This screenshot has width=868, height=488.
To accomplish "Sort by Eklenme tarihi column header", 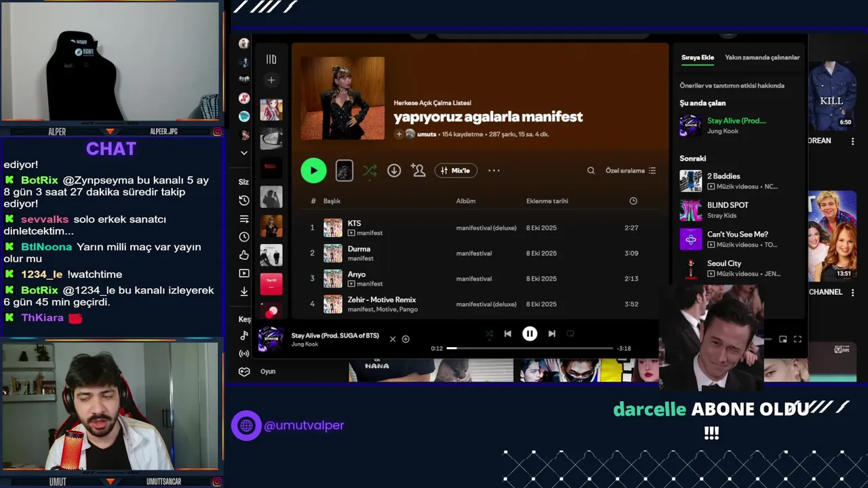I will click(547, 201).
